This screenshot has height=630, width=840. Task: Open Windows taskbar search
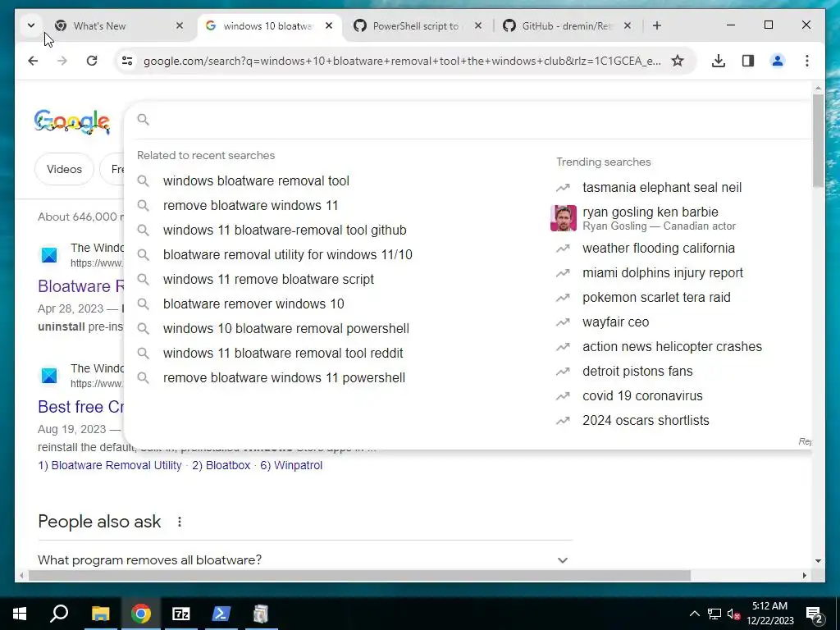click(59, 614)
